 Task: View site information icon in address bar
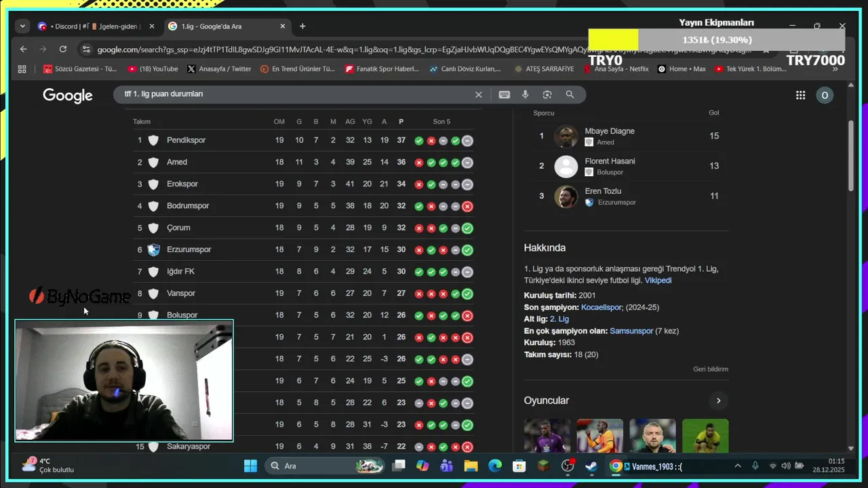tap(85, 49)
